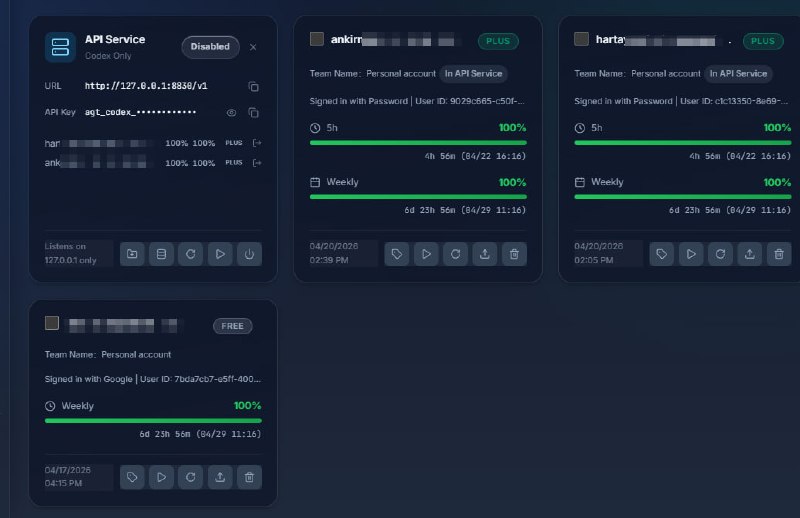800x518 pixels.
Task: Open the folder icon in API Service card
Action: point(132,254)
